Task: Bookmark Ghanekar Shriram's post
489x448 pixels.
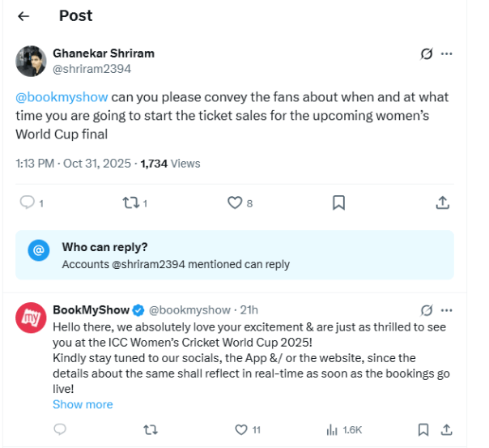Action: click(x=339, y=203)
